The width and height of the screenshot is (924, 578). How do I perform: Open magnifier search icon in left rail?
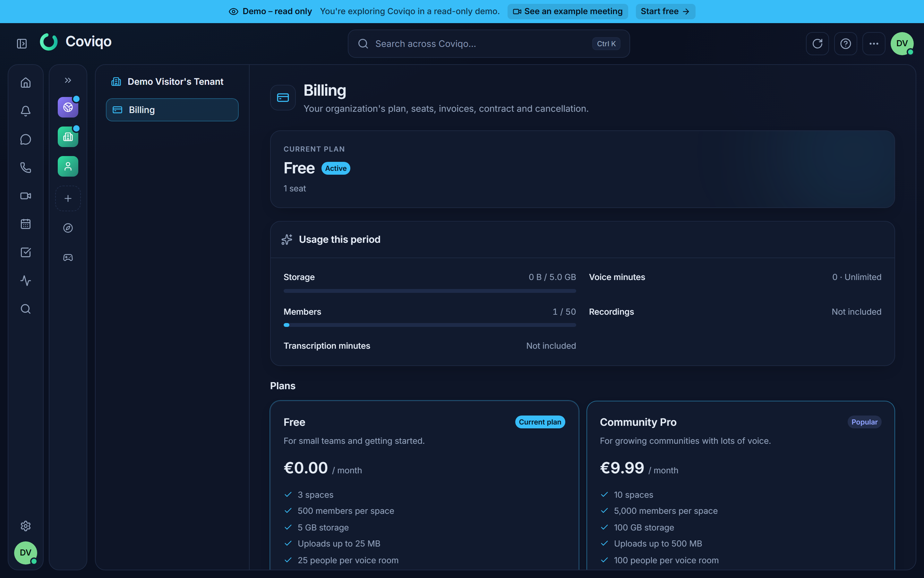point(26,309)
